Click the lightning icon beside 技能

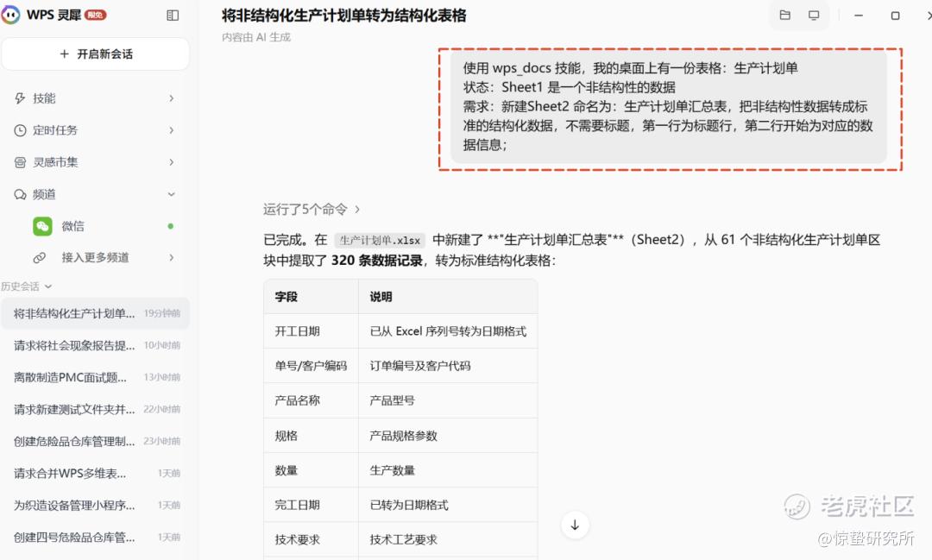point(20,98)
